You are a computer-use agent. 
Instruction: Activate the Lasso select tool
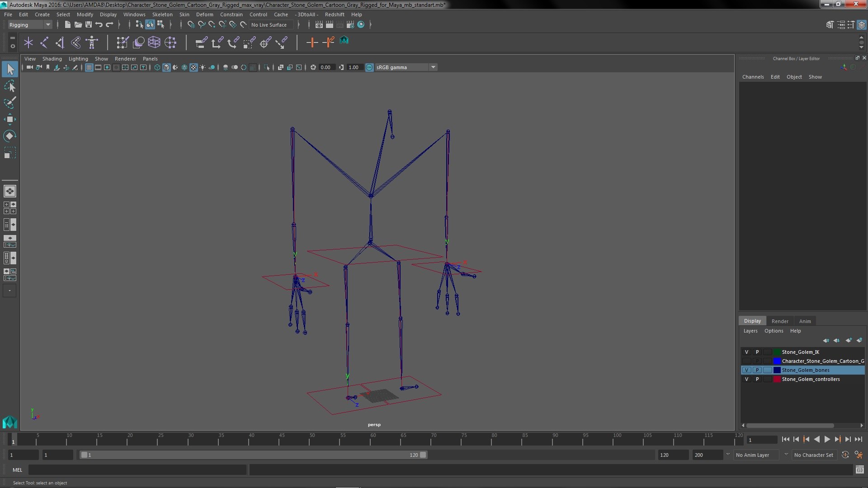(x=10, y=86)
